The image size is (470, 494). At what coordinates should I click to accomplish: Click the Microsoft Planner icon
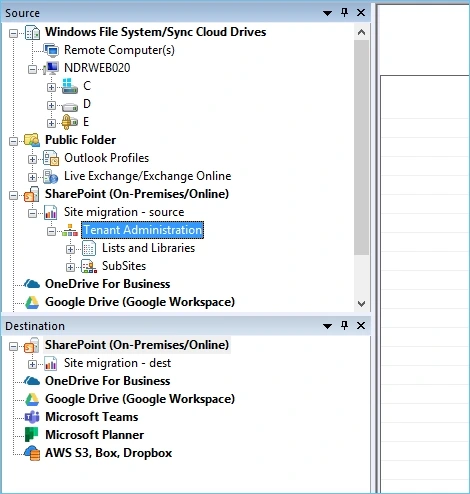[32, 435]
